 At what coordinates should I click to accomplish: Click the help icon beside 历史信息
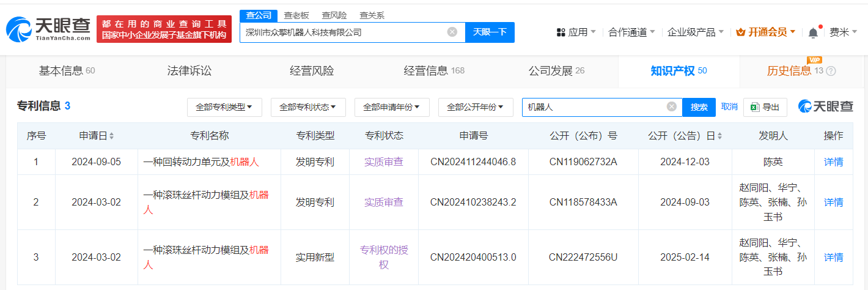click(831, 71)
